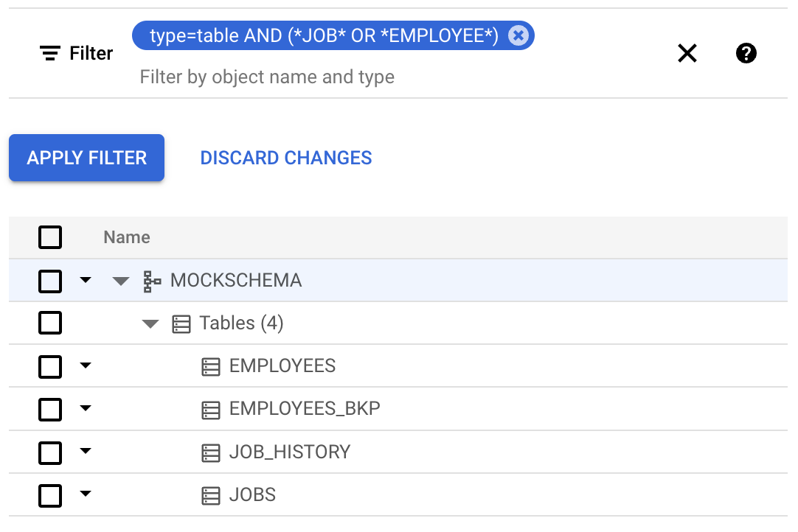Viewport: 798px width, 532px height.
Task: Check the checkbox for the EMPLOYEES row
Action: 50,365
